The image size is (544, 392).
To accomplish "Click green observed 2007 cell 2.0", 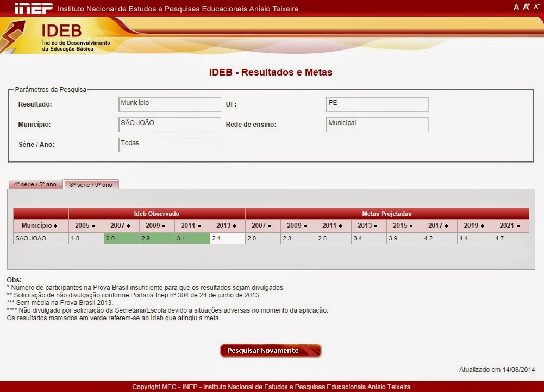I will (x=121, y=238).
